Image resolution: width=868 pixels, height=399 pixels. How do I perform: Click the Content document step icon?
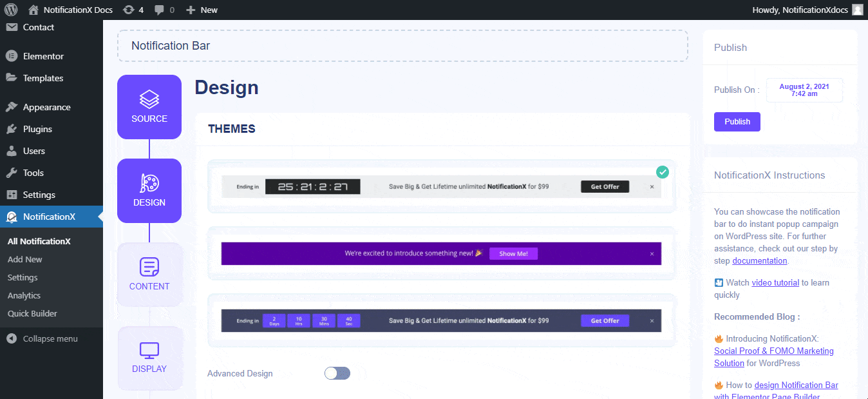[x=149, y=267]
